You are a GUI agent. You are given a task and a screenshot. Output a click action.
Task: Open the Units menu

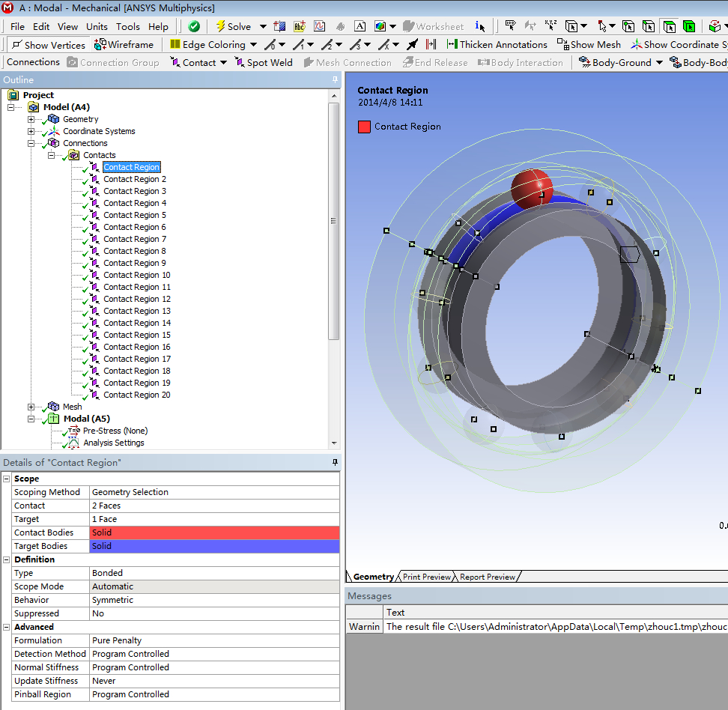pyautogui.click(x=97, y=26)
